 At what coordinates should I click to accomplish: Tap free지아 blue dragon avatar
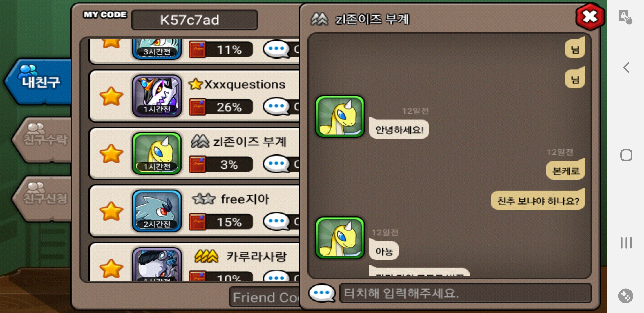tap(157, 211)
